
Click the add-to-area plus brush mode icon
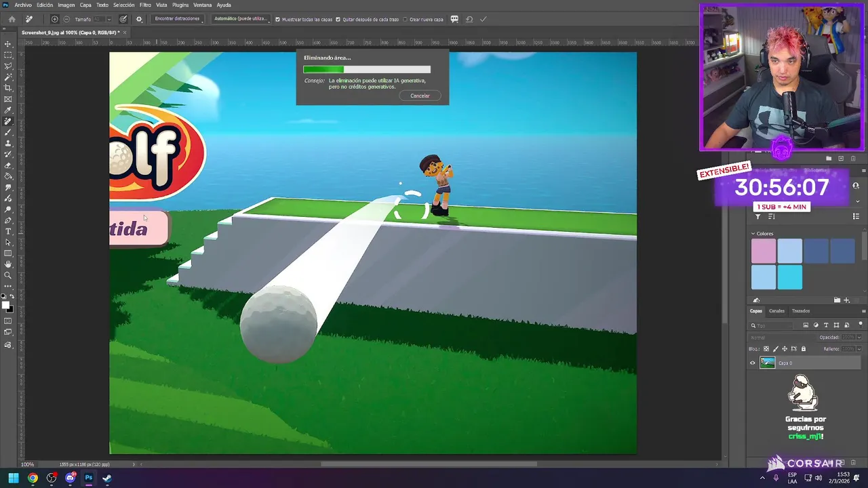(54, 19)
